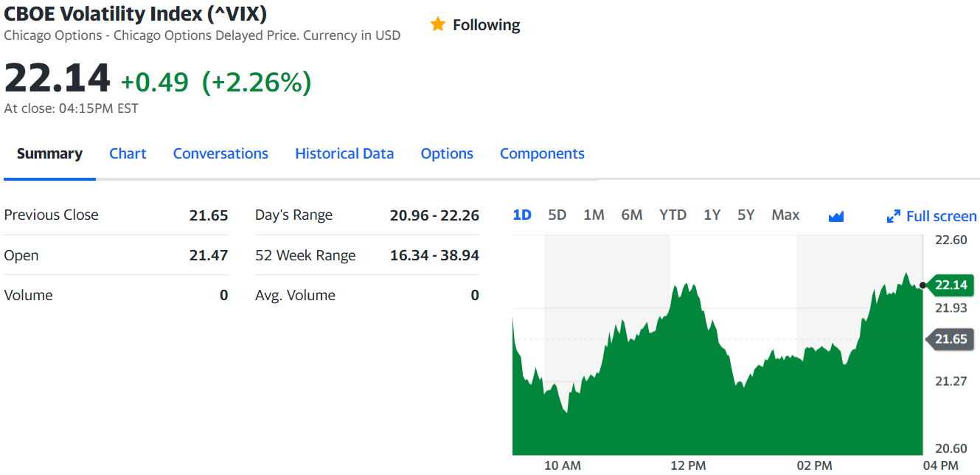Click the 52 Week Range label
Image resolution: width=980 pixels, height=475 pixels.
tap(305, 256)
